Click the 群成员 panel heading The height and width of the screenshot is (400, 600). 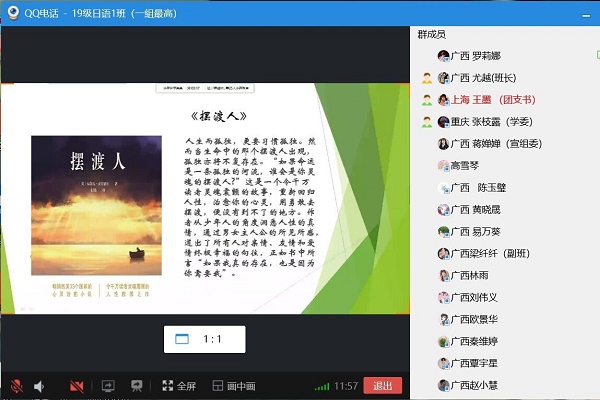point(432,34)
